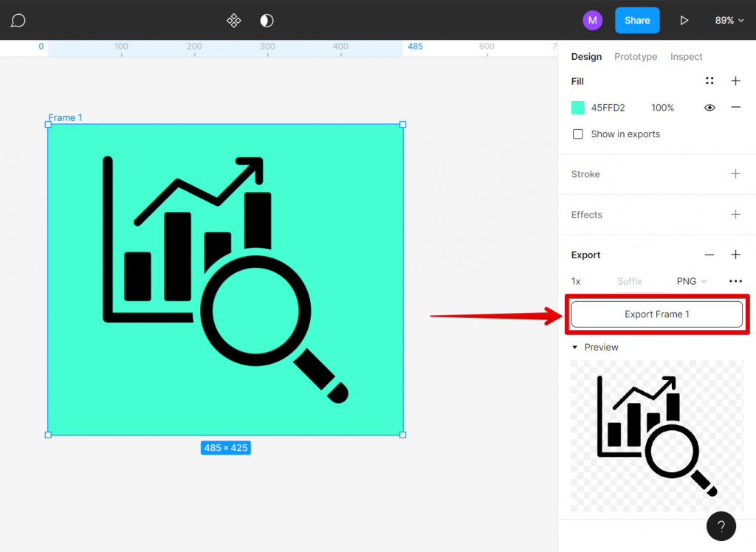756x552 pixels.
Task: Select the main component icon in toolbar
Action: 233,20
